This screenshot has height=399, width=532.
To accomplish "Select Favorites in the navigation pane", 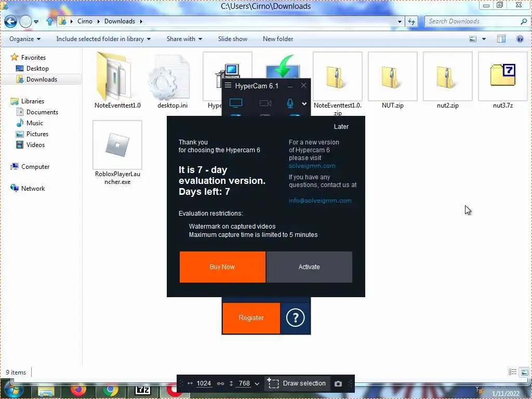I will coord(33,57).
